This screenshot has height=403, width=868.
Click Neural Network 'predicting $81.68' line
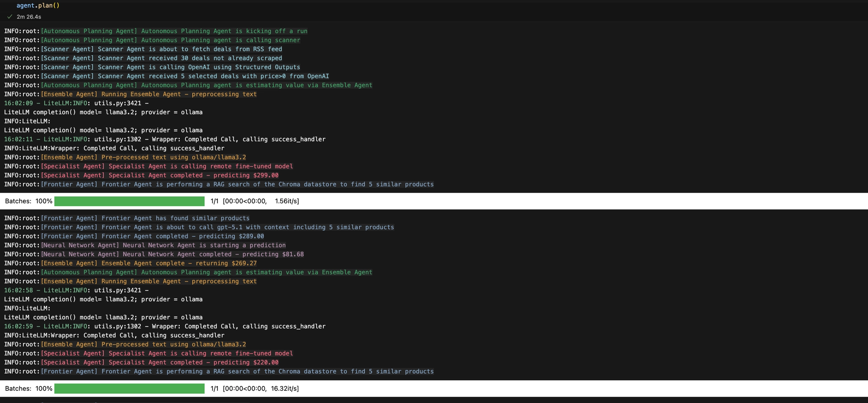[154, 254]
